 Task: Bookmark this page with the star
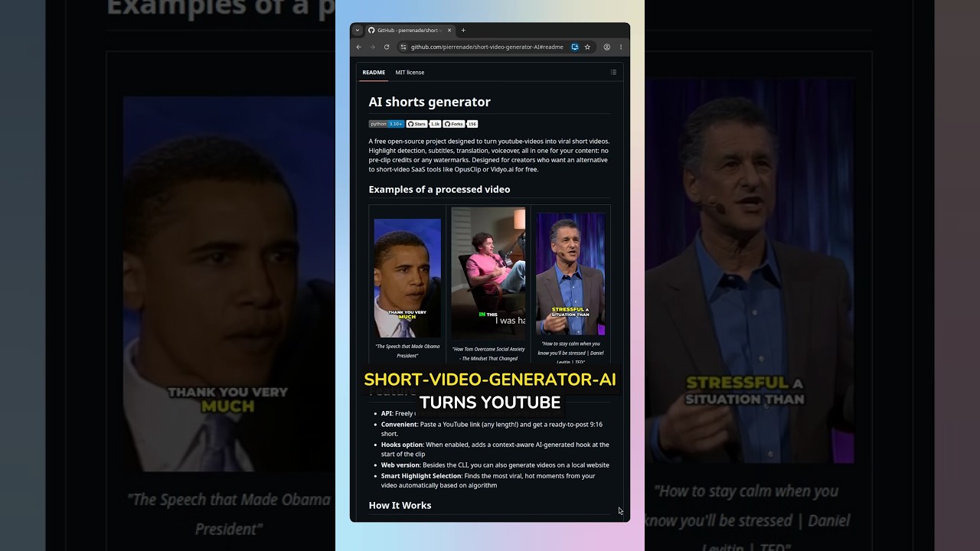click(x=587, y=47)
